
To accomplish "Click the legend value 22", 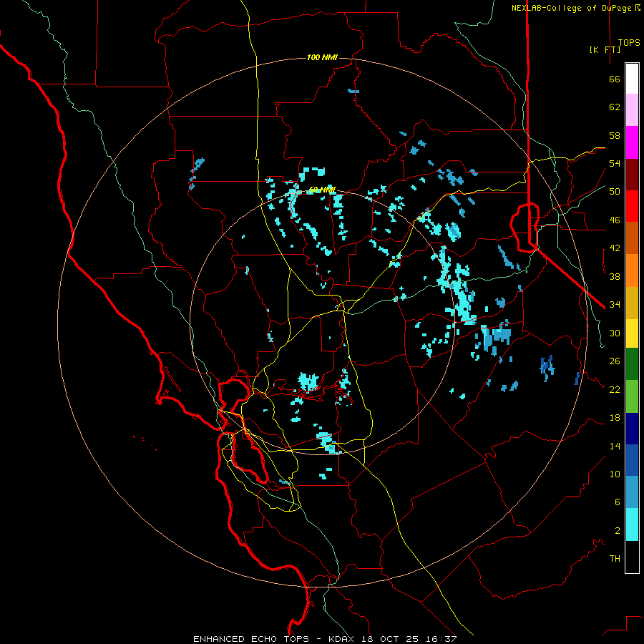I will tap(615, 389).
